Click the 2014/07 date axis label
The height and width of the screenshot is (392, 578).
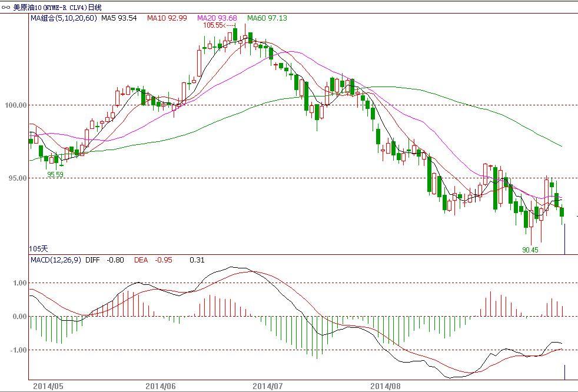267,386
